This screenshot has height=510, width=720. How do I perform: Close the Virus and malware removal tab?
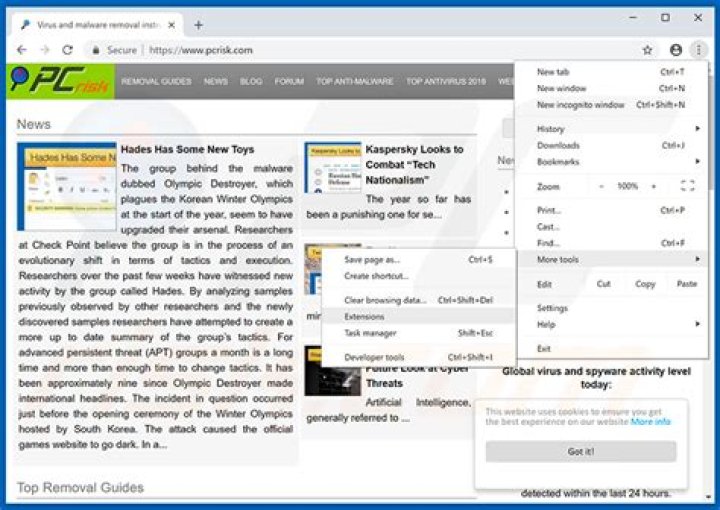[171, 25]
